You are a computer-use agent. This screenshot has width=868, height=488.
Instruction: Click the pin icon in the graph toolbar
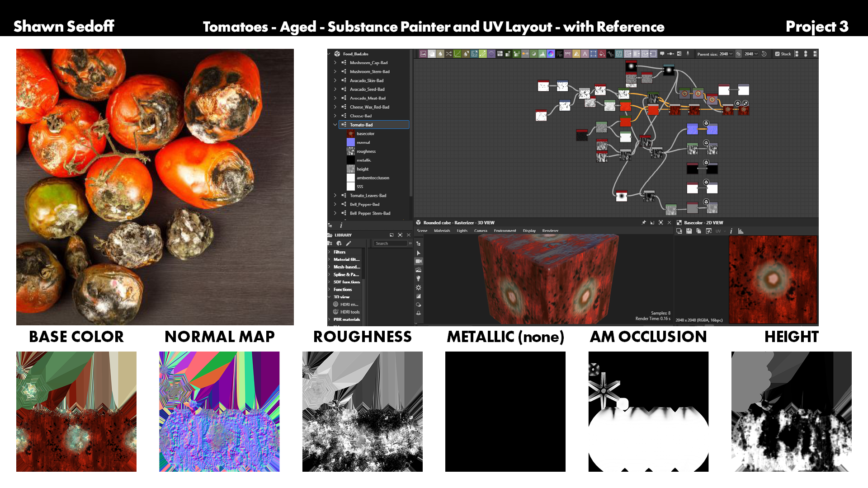tap(688, 53)
